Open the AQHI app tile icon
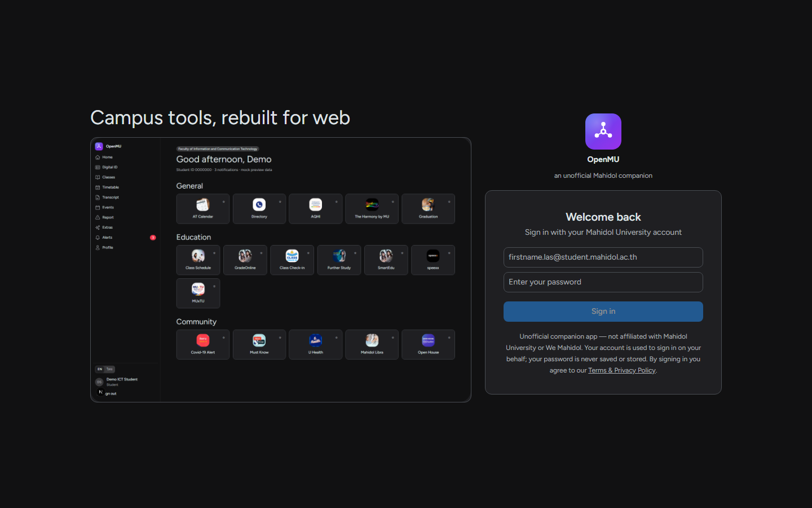Viewport: 812px width, 508px height. 316,204
